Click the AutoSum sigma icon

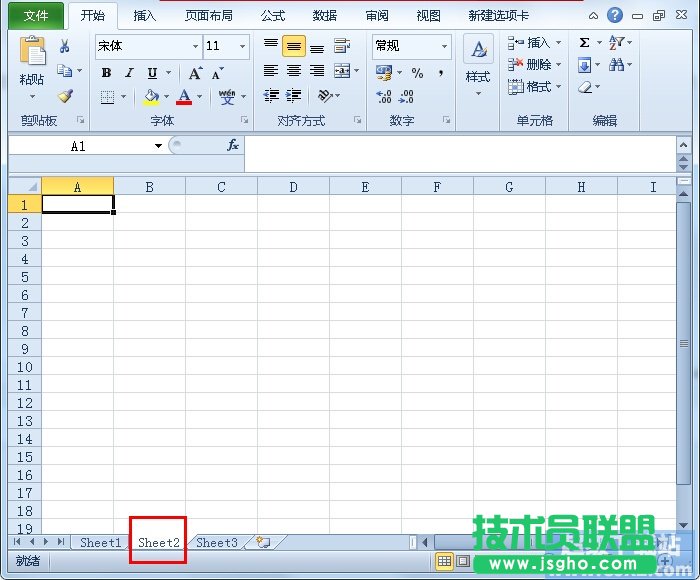pos(585,43)
